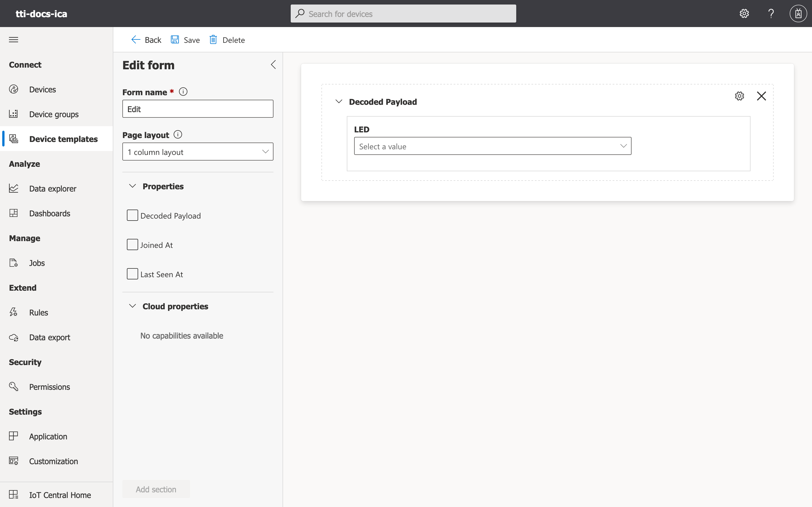The width and height of the screenshot is (812, 507).
Task: Expand the Properties section
Action: [x=132, y=186]
